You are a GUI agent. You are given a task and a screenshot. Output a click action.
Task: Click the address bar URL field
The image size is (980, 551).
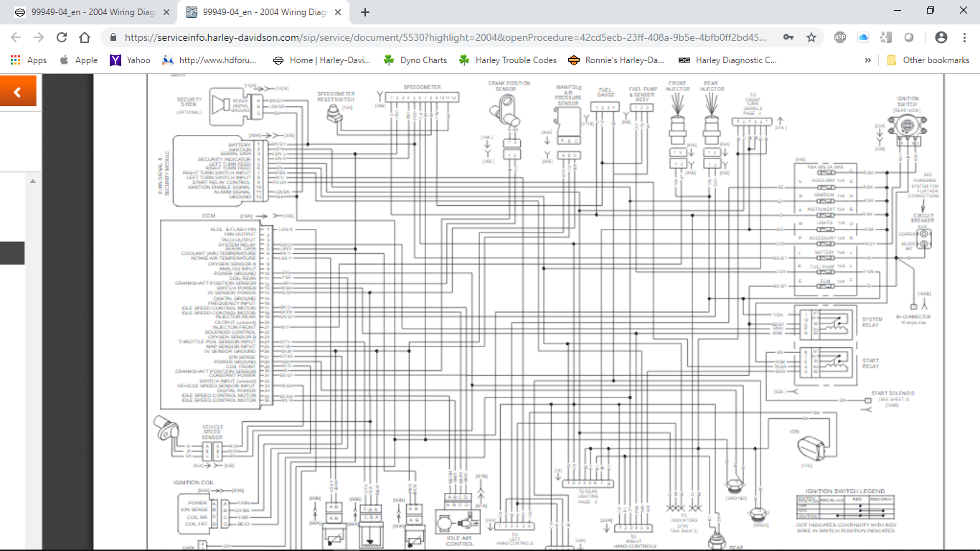click(x=445, y=37)
